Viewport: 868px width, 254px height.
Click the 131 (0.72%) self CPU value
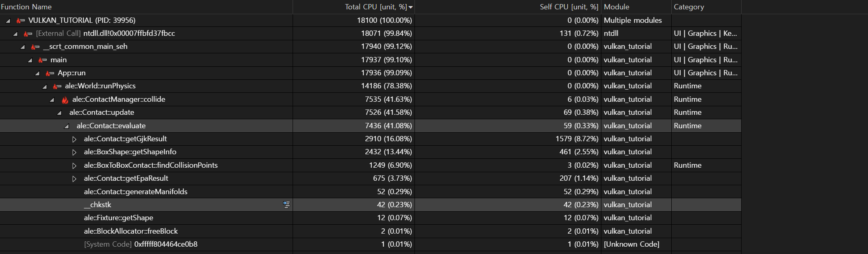pos(579,33)
